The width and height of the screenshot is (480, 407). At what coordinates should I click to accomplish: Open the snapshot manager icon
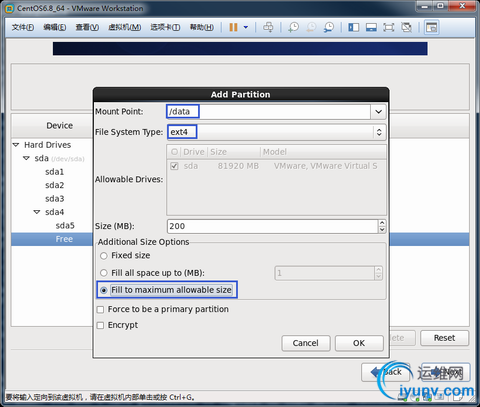pyautogui.click(x=329, y=27)
